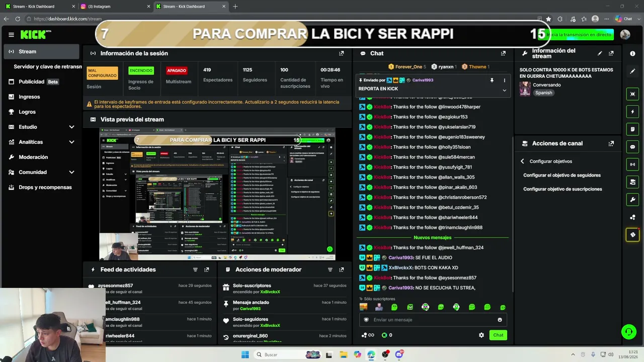
Task: Unpin the message using the pin icon
Action: pos(492,80)
